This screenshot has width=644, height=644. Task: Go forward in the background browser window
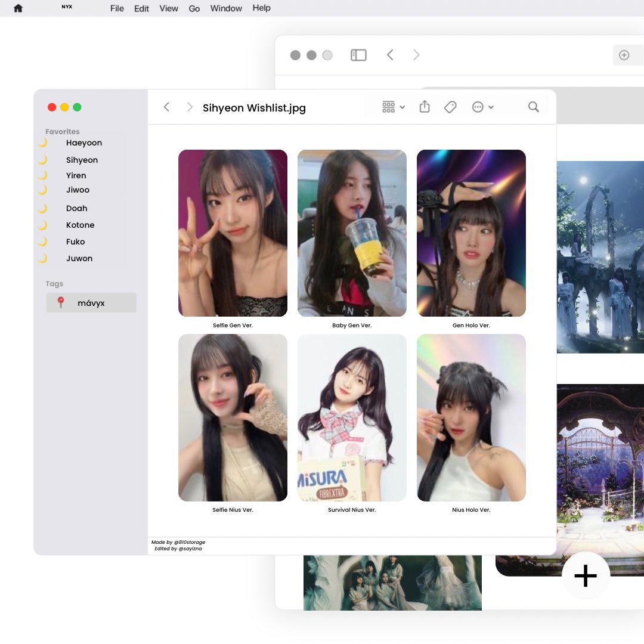pyautogui.click(x=416, y=55)
